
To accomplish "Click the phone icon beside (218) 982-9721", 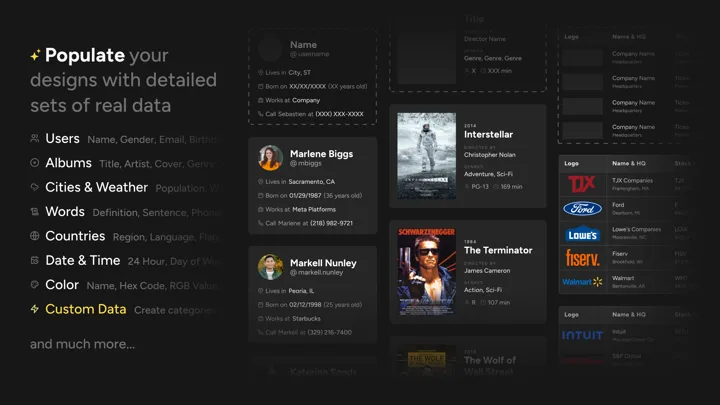I will point(260,223).
